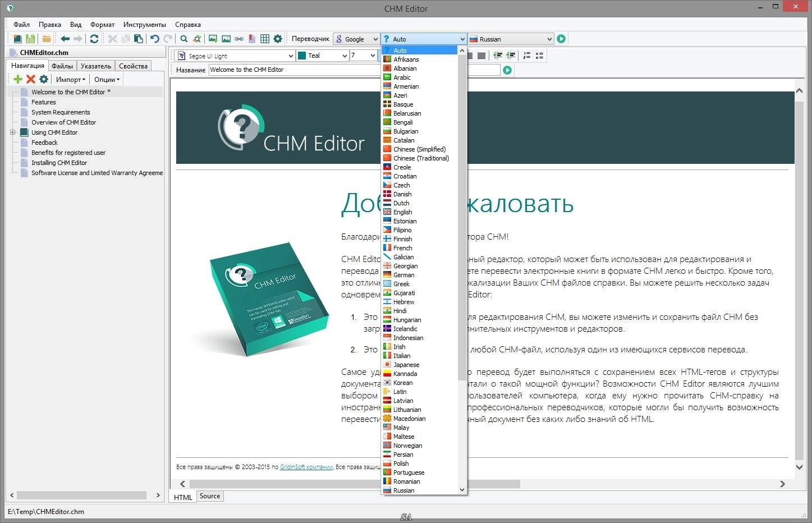Go back with the left arrow icon
The image size is (812, 523).
(x=65, y=39)
